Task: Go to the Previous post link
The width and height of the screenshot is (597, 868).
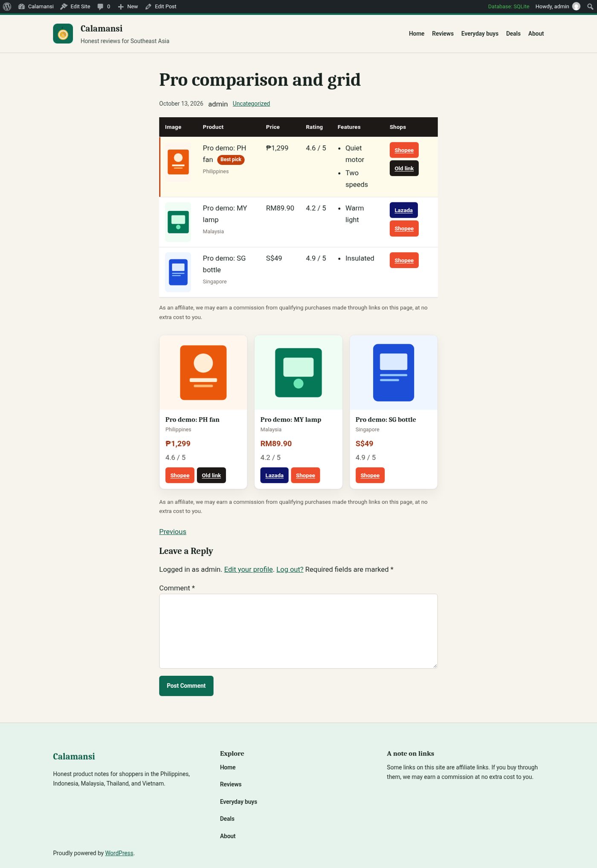Action: click(173, 531)
